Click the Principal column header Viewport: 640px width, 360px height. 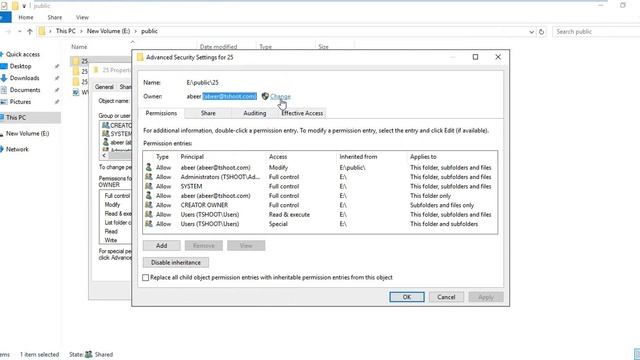(x=192, y=157)
